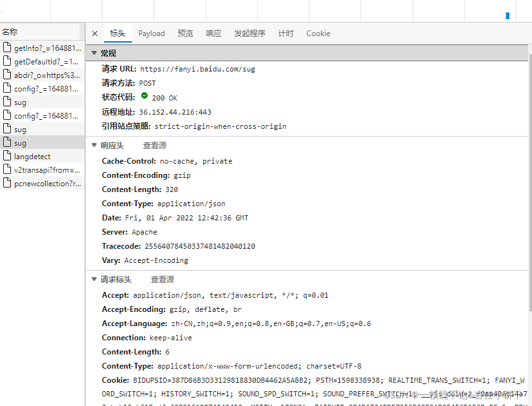The width and height of the screenshot is (532, 406).
Task: Open the 响应 tab
Action: coord(213,34)
